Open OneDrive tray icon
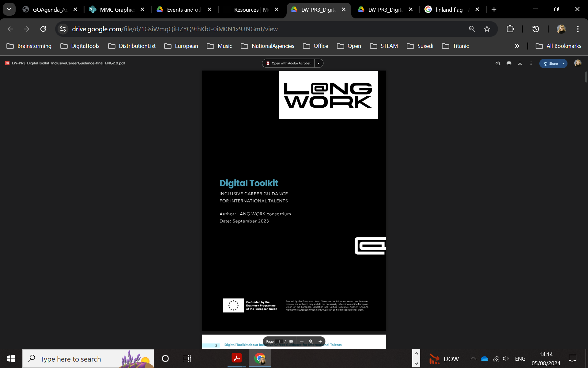 pos(484,359)
